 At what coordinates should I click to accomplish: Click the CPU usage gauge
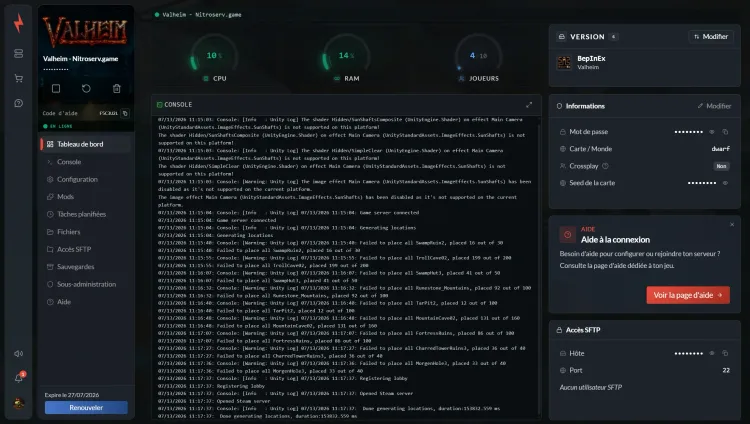pos(214,59)
